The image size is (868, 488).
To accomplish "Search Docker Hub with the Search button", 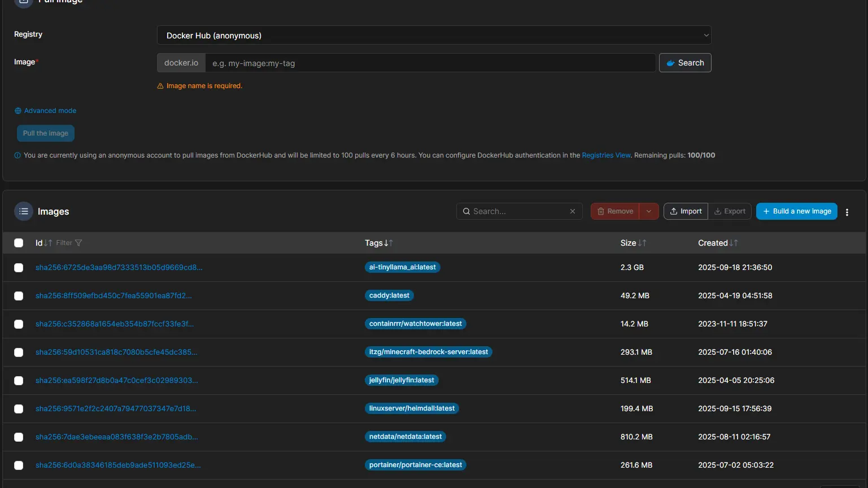I will pyautogui.click(x=685, y=63).
